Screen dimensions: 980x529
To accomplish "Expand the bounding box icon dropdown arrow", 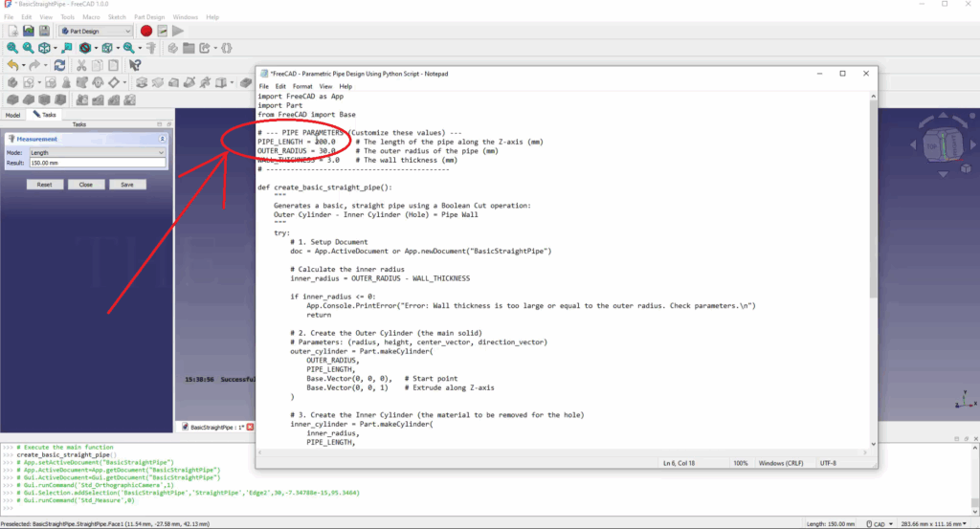I will point(118,48).
